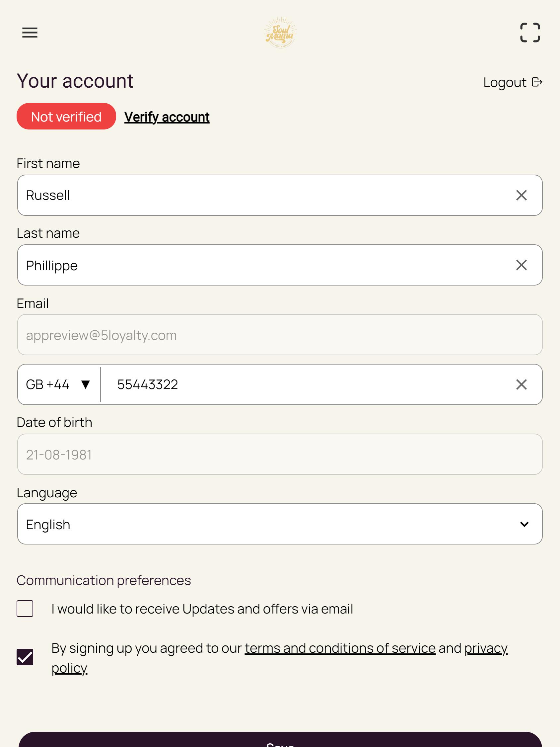Screen dimensions: 560x747
Task: Click the logout arrow icon
Action: click(x=537, y=82)
